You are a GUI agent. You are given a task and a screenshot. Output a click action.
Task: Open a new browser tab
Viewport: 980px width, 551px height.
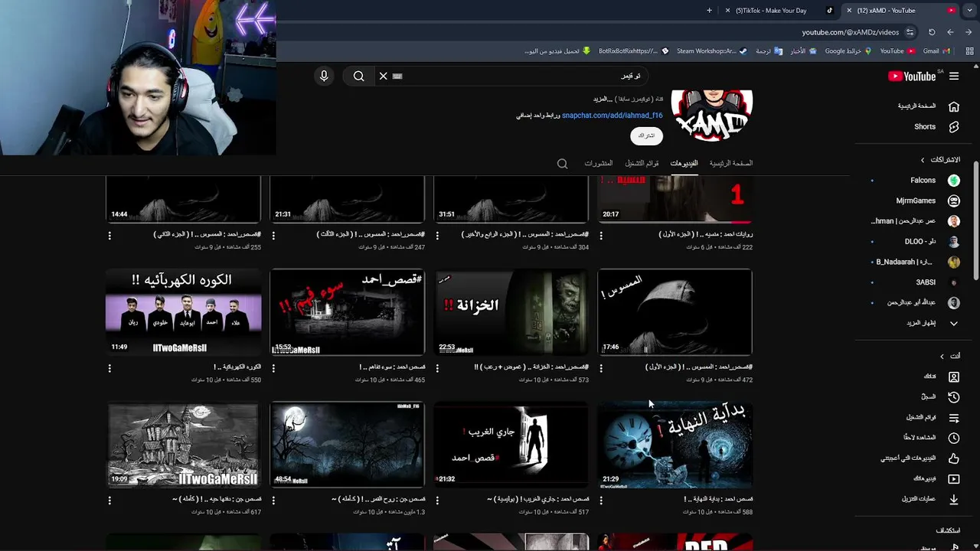click(x=709, y=11)
